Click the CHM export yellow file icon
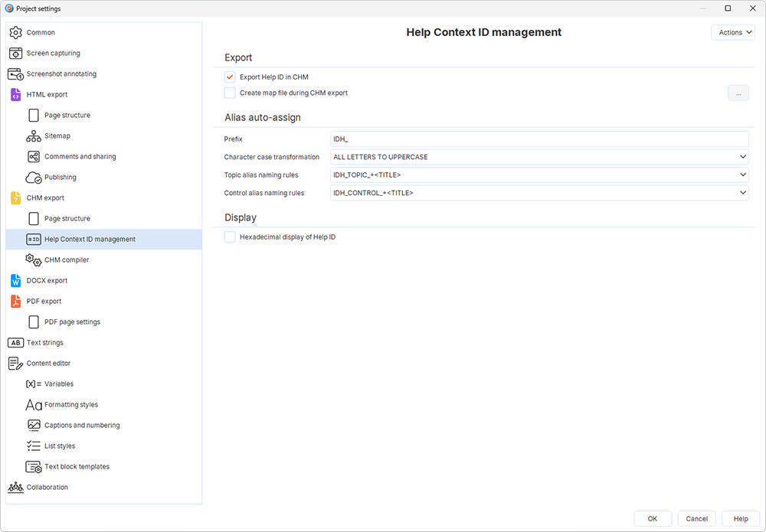 [15, 198]
